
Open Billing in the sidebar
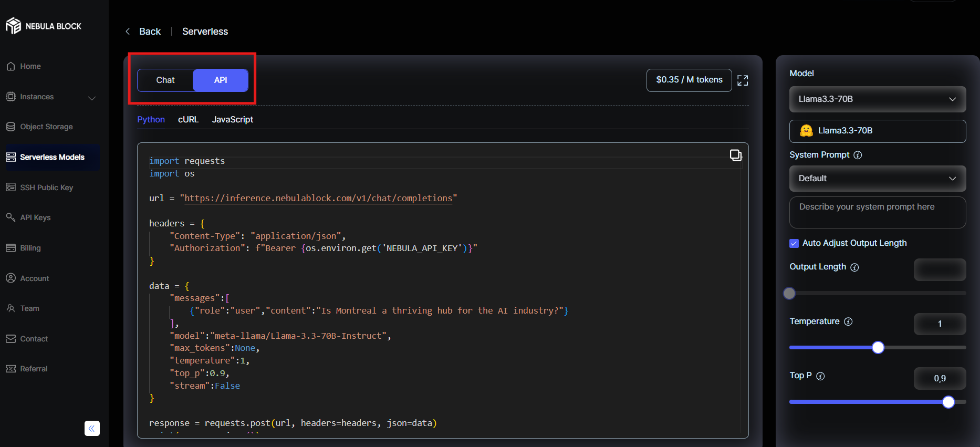tap(30, 248)
